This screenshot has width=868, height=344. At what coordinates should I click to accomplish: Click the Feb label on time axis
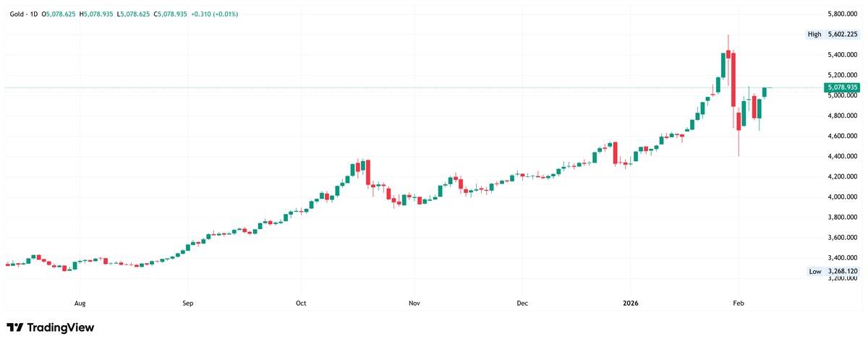739,305
